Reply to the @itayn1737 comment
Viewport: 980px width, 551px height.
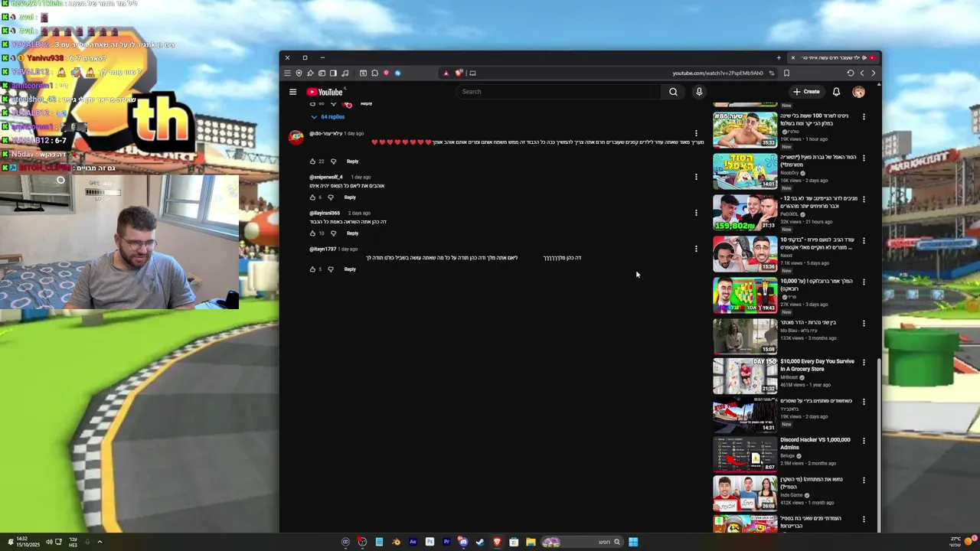click(350, 269)
